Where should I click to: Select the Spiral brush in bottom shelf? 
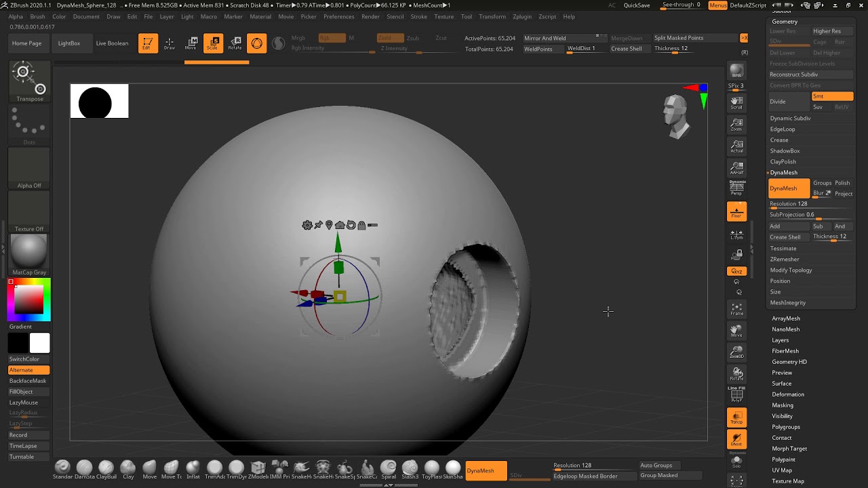click(x=389, y=470)
